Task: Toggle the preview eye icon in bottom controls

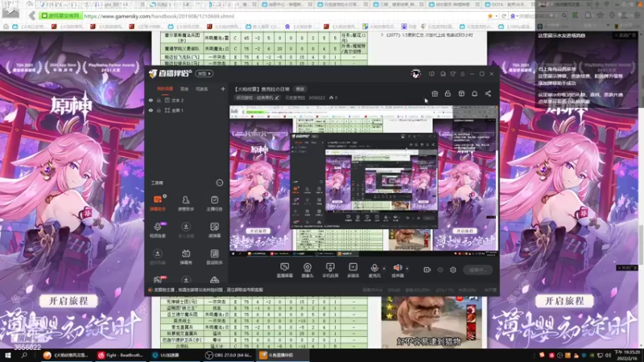Action: tap(440, 269)
